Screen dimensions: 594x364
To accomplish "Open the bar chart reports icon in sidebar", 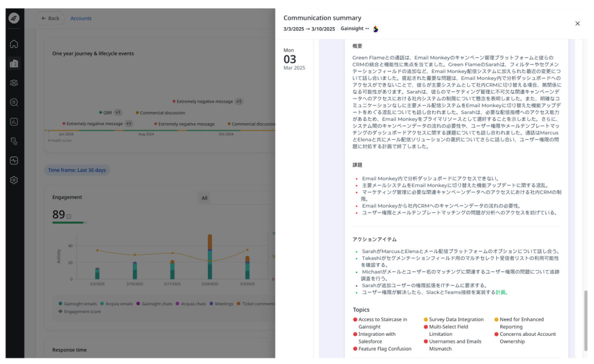I will click(x=14, y=122).
